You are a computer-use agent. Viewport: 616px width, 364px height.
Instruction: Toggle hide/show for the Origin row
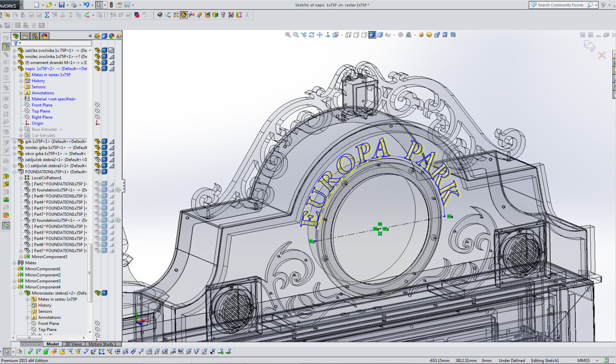tap(97, 123)
